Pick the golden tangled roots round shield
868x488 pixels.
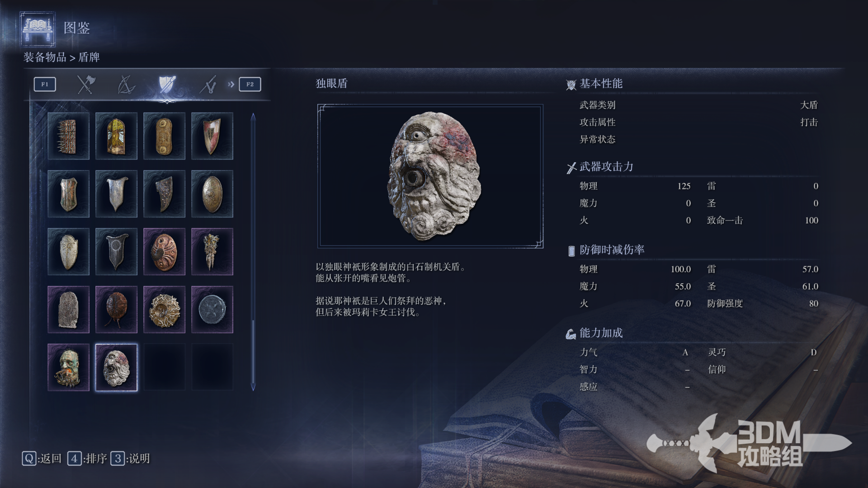[164, 310]
